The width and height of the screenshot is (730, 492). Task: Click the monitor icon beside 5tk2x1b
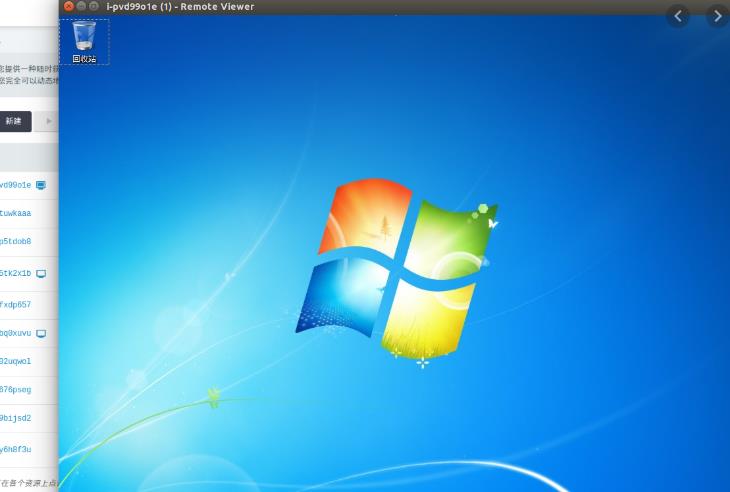point(41,274)
